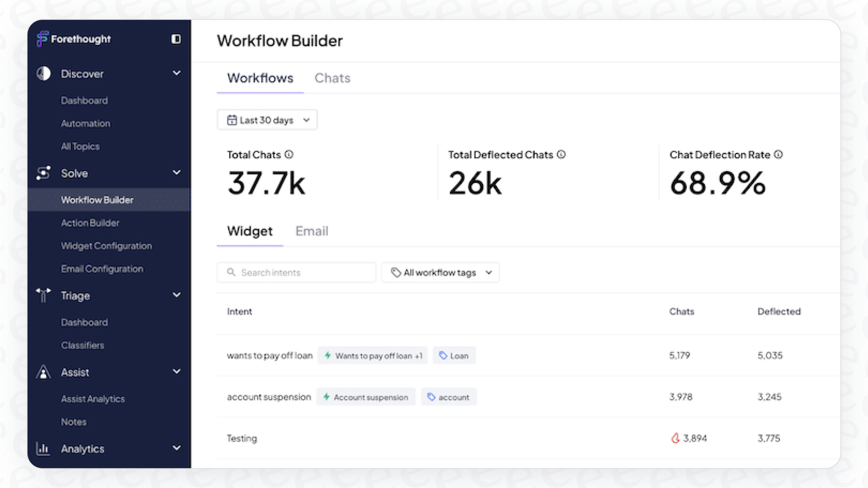Screen dimensions: 868x488
Task: Collapse the Discover section chevron
Action: tap(177, 73)
